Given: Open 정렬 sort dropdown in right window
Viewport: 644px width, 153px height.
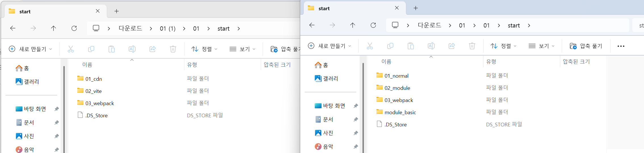Looking at the screenshot, I should (504, 46).
